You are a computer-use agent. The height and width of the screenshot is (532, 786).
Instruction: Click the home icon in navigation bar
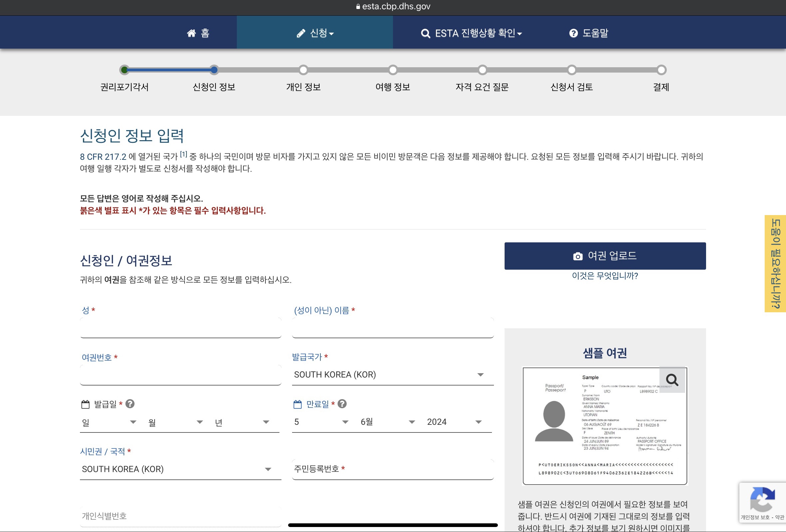(192, 33)
